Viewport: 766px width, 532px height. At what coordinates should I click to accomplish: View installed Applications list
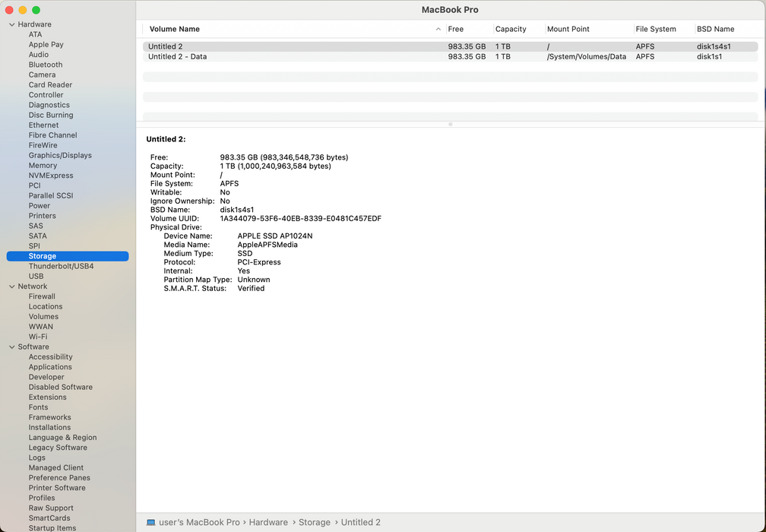click(50, 367)
